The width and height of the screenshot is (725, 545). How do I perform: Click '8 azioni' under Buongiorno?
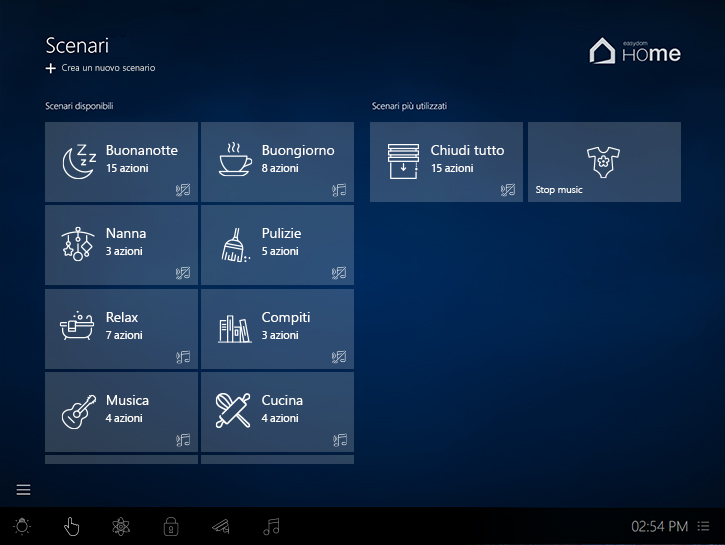280,168
